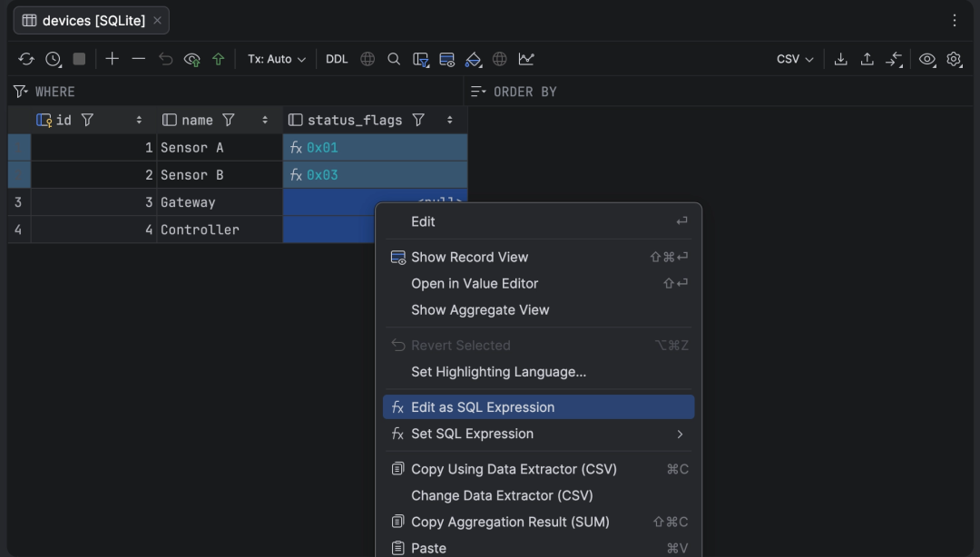Expand the Set SQL Expression submenu
The image size is (980, 557).
point(538,434)
